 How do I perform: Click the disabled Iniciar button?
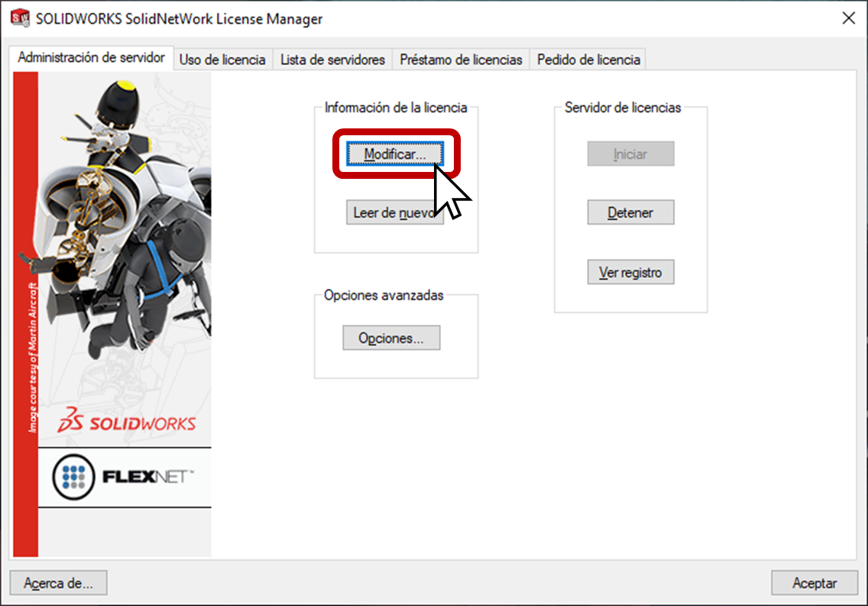630,154
